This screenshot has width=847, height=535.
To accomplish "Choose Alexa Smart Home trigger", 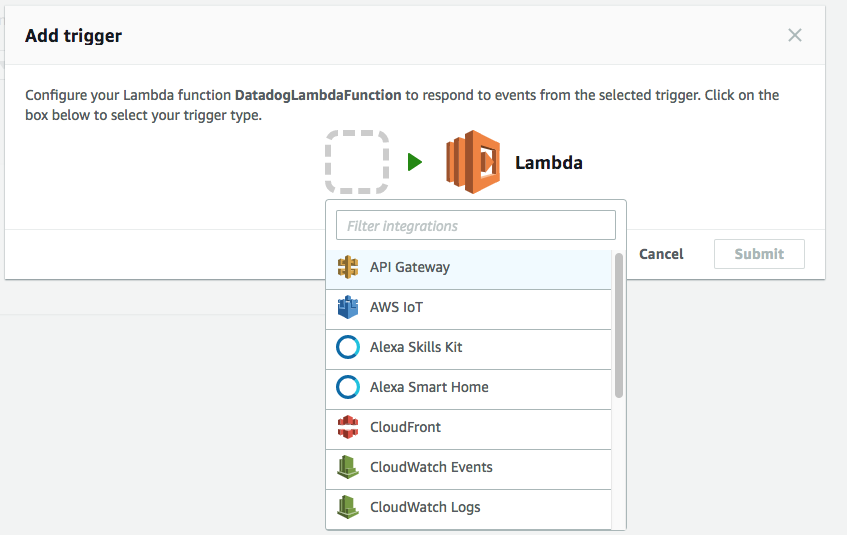I will point(468,389).
